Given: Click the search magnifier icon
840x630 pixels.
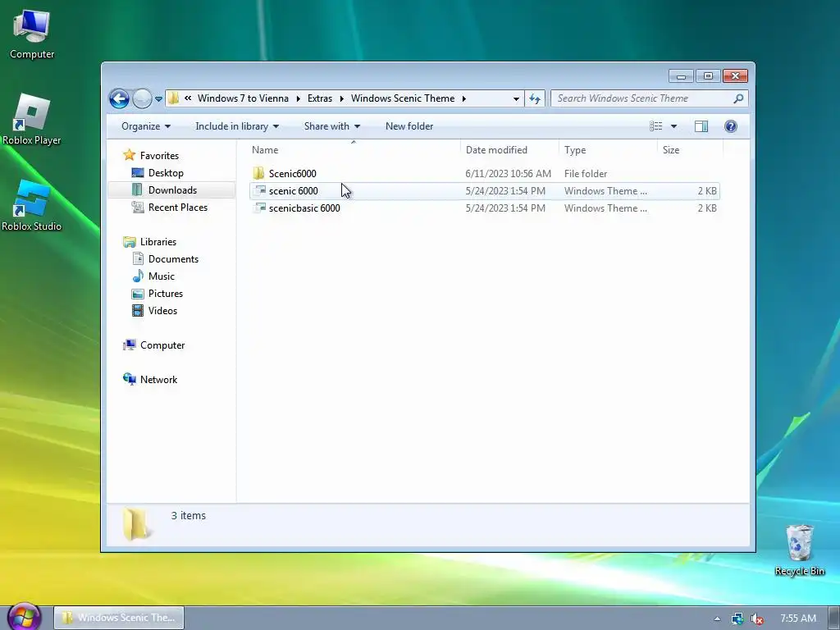Looking at the screenshot, I should point(739,98).
